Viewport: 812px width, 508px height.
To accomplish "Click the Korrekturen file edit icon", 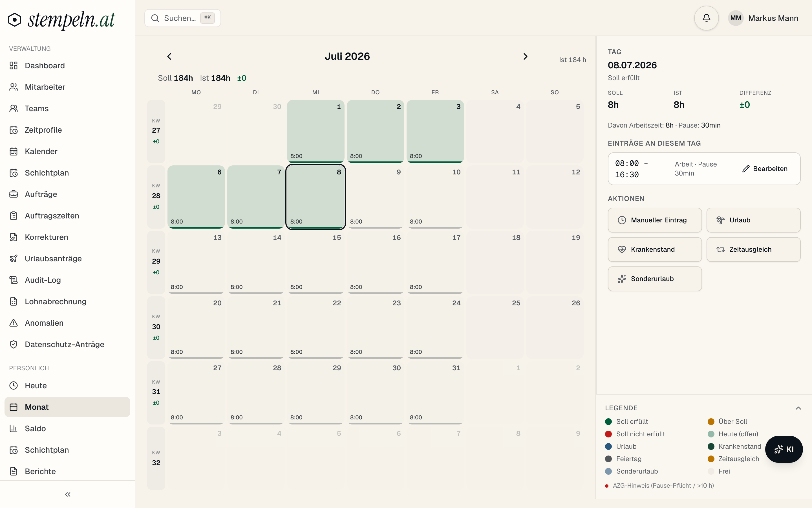I will pos(14,237).
